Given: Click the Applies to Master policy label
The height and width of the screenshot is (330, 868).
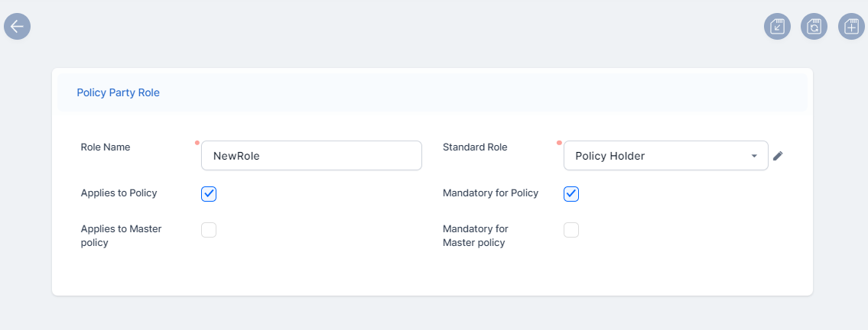Looking at the screenshot, I should pos(121,235).
